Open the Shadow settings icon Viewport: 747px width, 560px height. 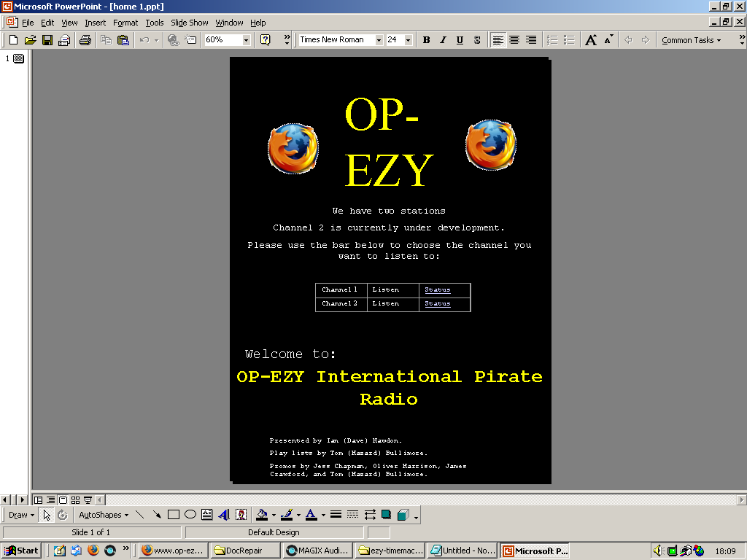pos(387,515)
